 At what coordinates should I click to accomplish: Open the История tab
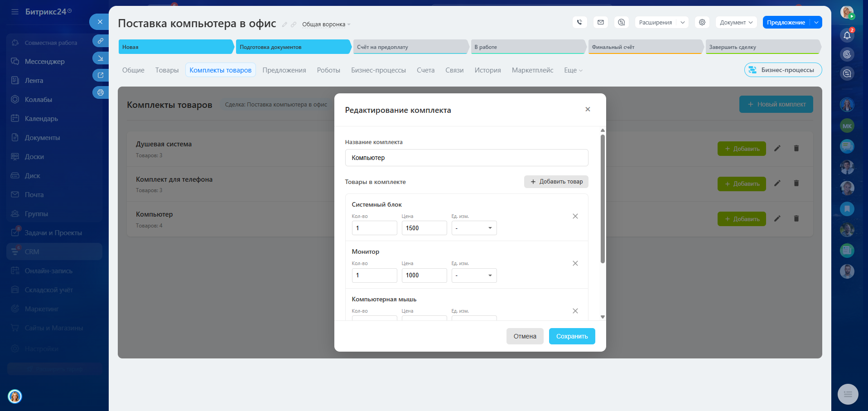click(487, 70)
